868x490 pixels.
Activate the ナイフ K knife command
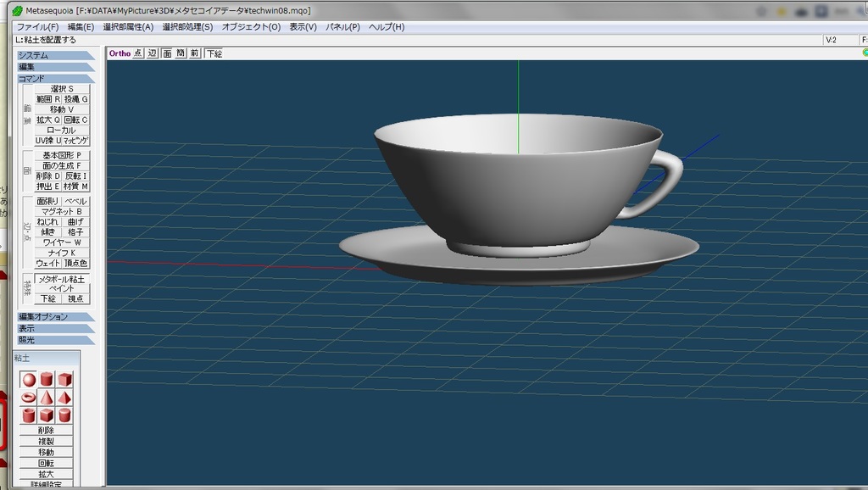pyautogui.click(x=61, y=253)
